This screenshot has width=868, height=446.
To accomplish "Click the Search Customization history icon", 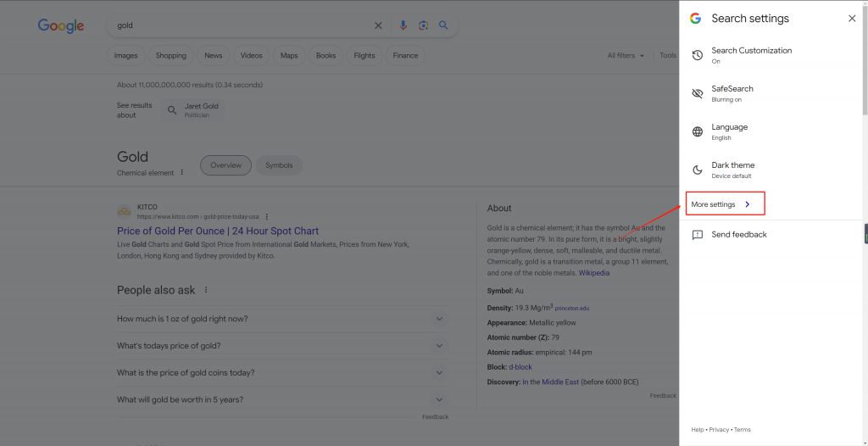I will (x=698, y=55).
